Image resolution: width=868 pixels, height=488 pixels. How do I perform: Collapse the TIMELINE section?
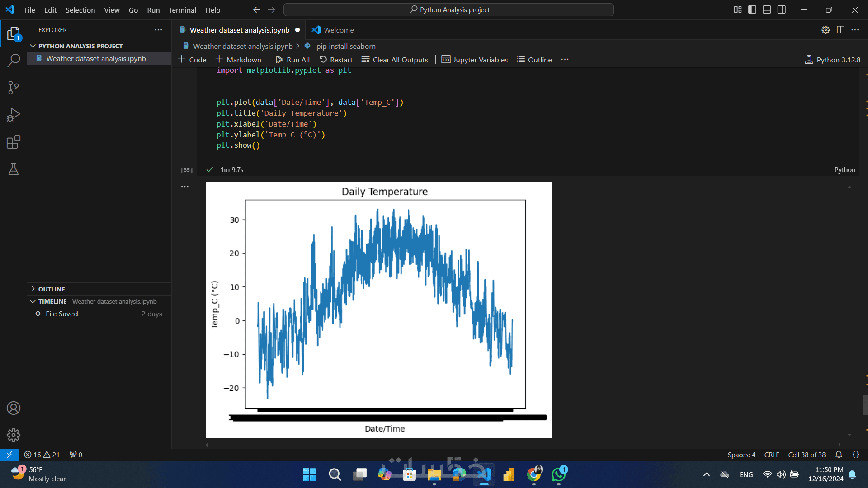coord(52,301)
